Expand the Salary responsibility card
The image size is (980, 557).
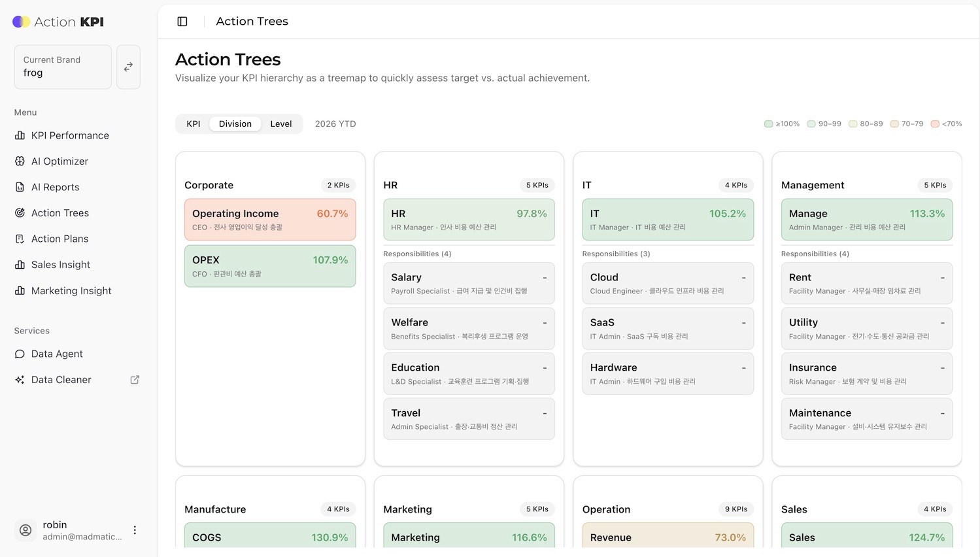(x=469, y=284)
